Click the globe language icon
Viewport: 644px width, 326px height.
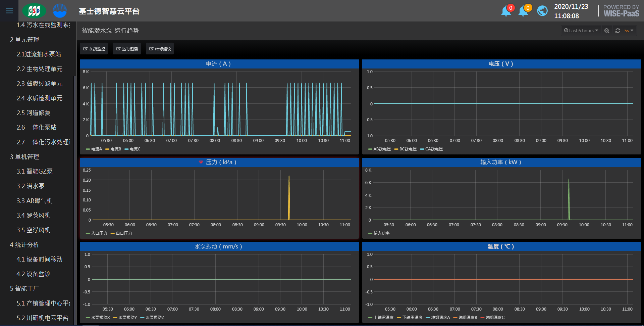[x=542, y=11]
